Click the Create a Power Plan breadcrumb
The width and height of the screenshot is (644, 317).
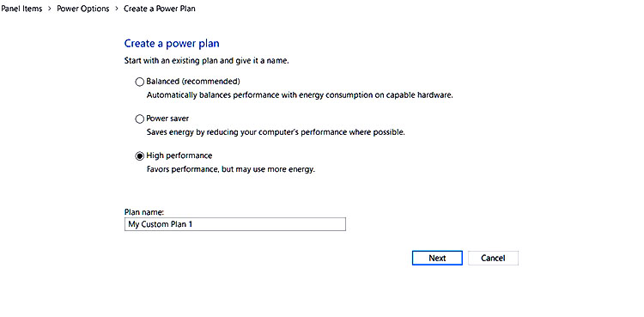[160, 9]
